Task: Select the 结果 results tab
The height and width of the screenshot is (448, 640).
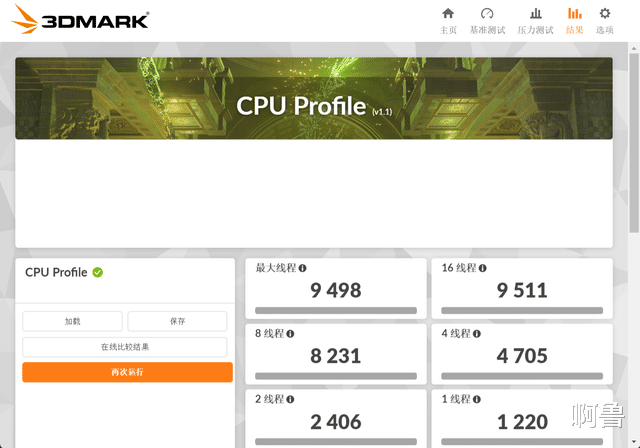Action: [574, 21]
